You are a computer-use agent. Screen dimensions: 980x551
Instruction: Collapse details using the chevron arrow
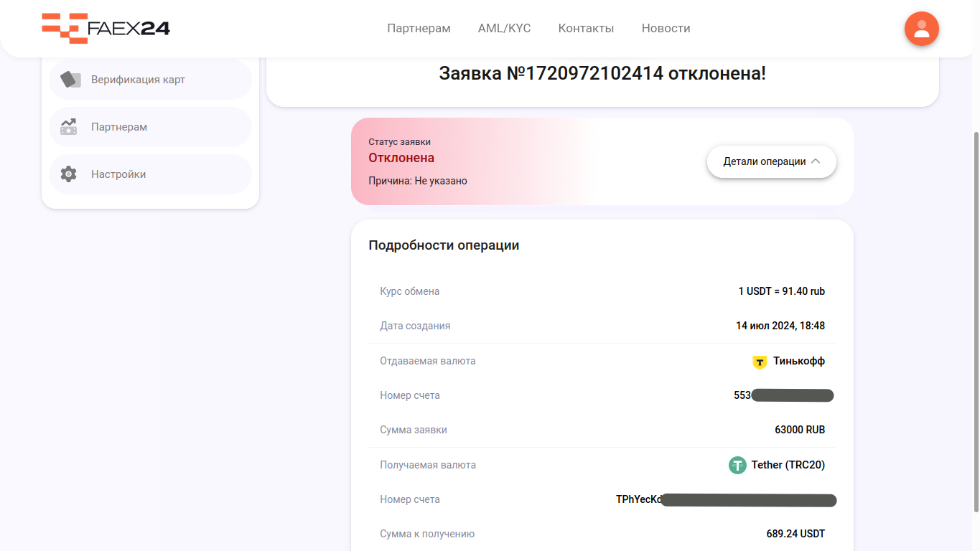816,161
